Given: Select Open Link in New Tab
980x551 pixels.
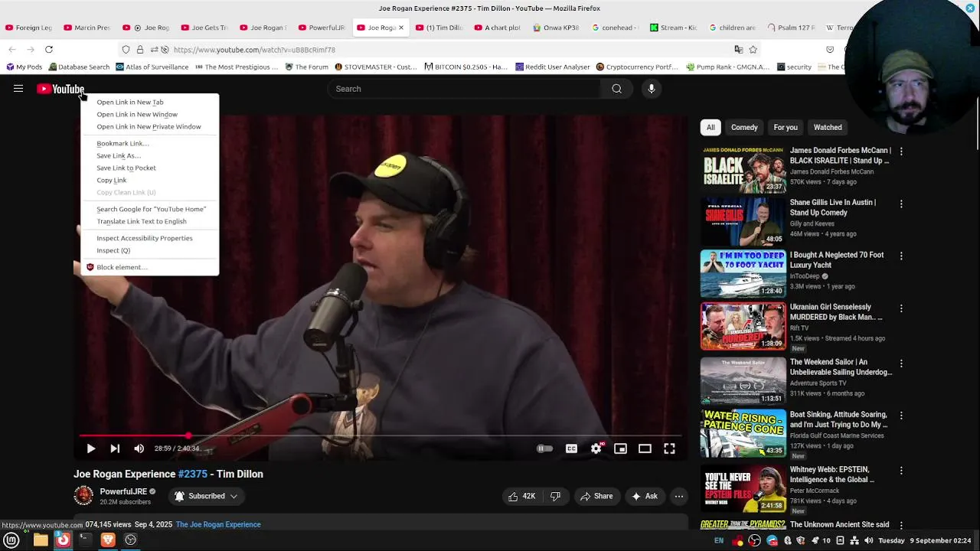Looking at the screenshot, I should click(x=149, y=102).
